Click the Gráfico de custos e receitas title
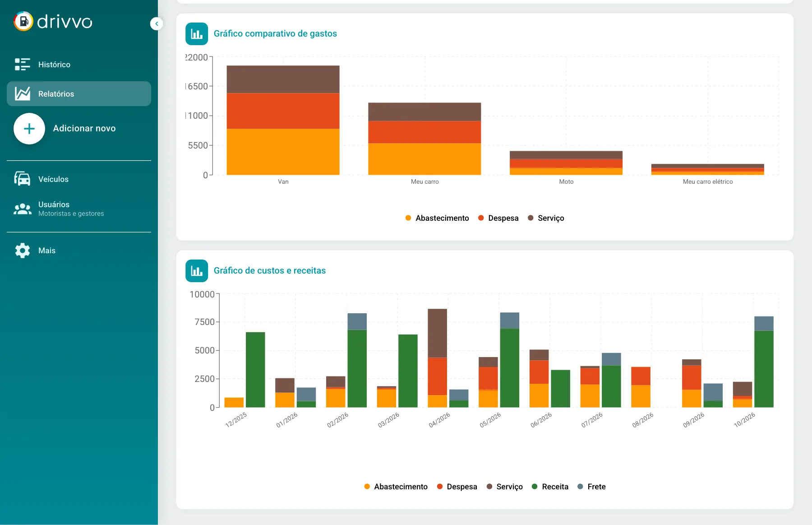This screenshot has width=812, height=525. (x=270, y=270)
